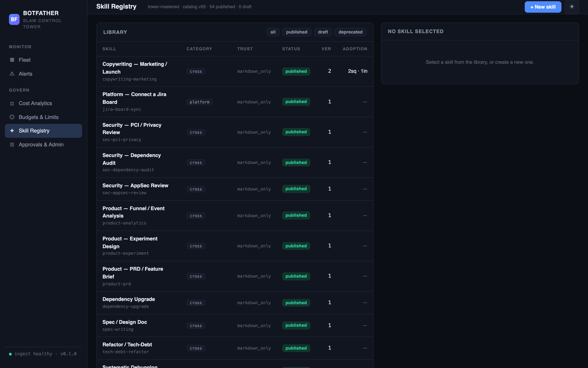Viewport: 588px width, 368px height.
Task: Click the green ingest health status dot
Action: (x=10, y=354)
